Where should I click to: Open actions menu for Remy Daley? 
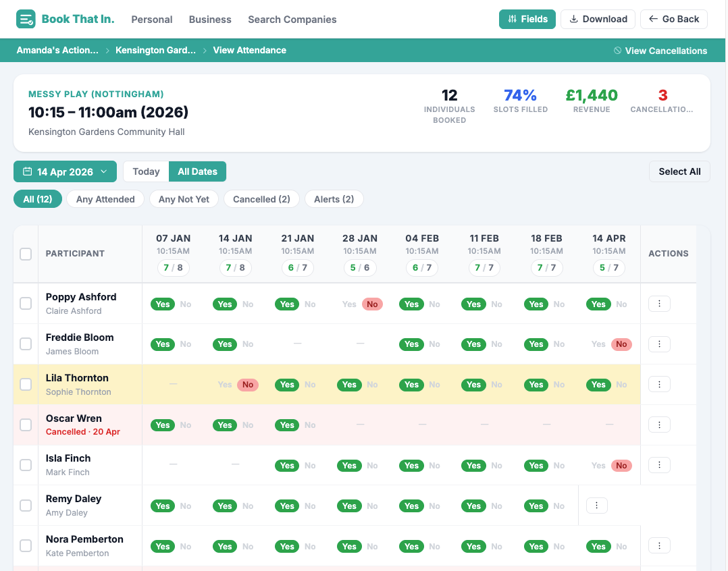pyautogui.click(x=597, y=506)
